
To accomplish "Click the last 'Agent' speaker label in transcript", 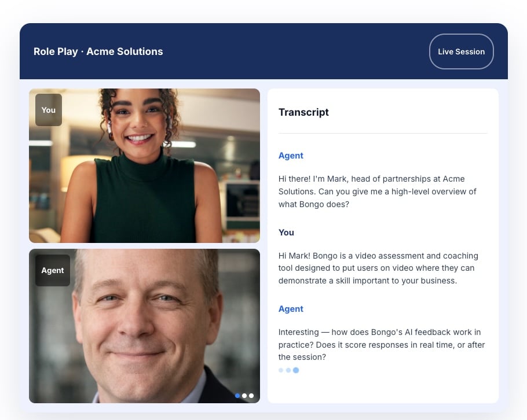I will coord(291,309).
